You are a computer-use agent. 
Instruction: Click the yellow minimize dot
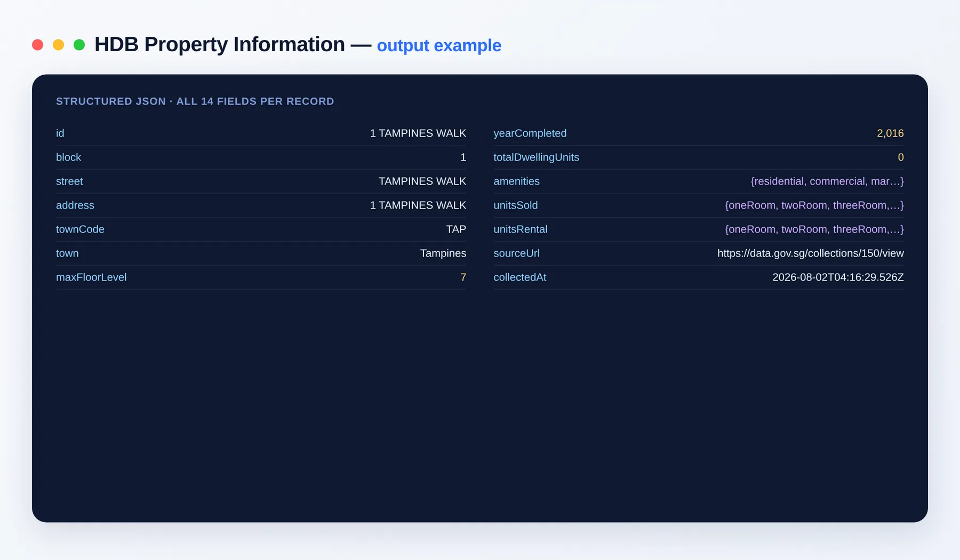[58, 45]
